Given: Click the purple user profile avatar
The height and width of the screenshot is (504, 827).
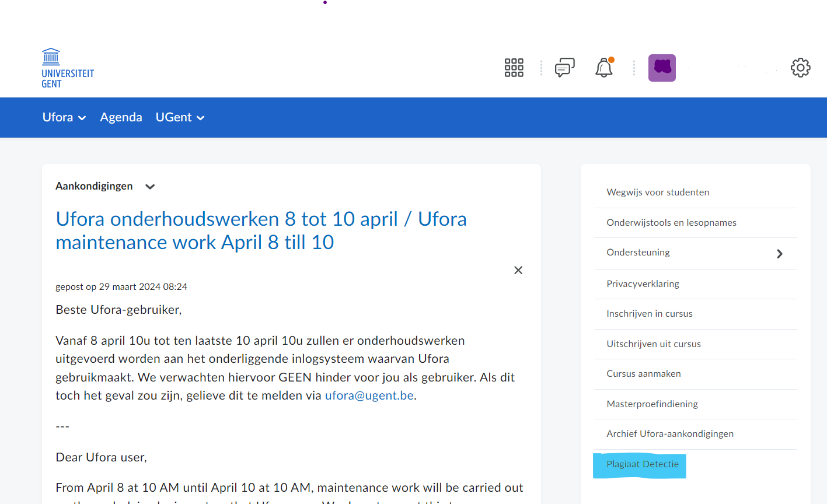Looking at the screenshot, I should pos(662,68).
